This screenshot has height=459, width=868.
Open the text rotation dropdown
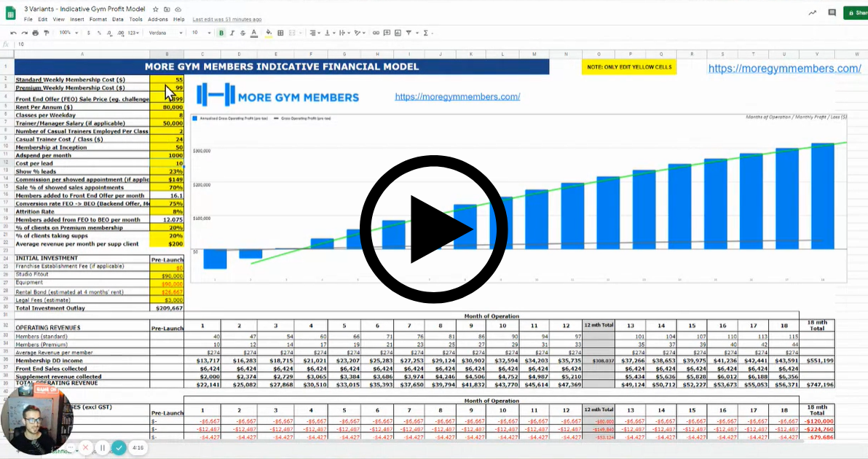click(x=360, y=34)
